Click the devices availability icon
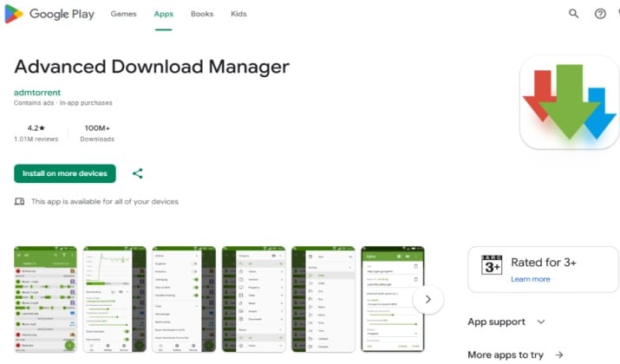The height and width of the screenshot is (364, 620). tap(19, 202)
